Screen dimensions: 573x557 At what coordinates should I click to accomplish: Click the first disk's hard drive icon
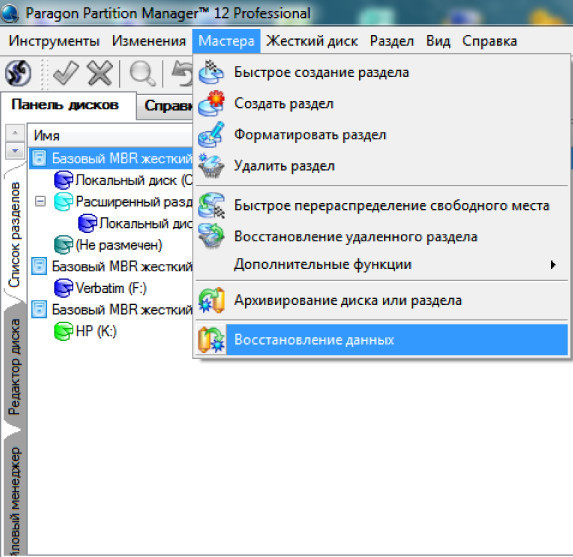point(39,158)
